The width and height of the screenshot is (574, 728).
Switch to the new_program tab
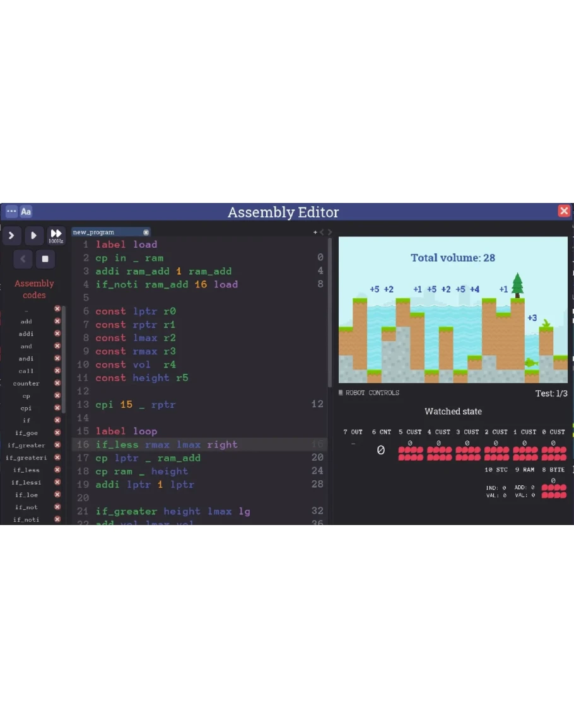[x=104, y=232]
